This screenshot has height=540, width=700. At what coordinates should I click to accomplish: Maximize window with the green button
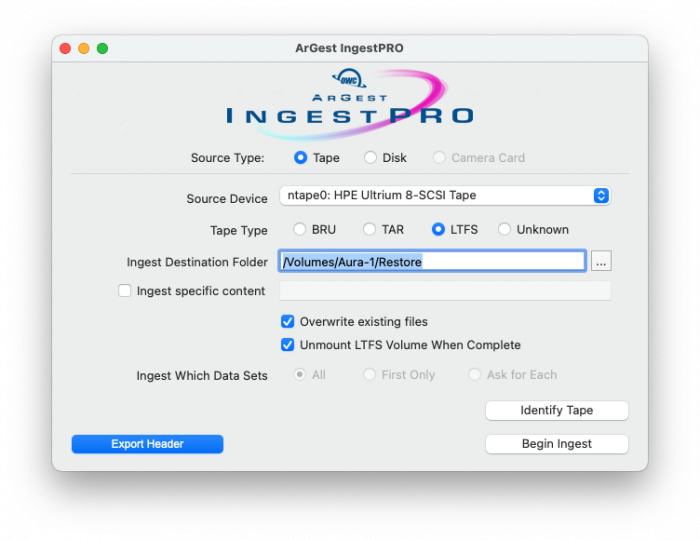(x=103, y=48)
